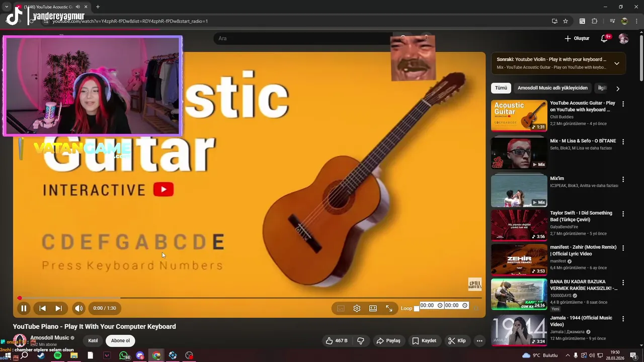Focus the YouTube Ara search box

302,38
